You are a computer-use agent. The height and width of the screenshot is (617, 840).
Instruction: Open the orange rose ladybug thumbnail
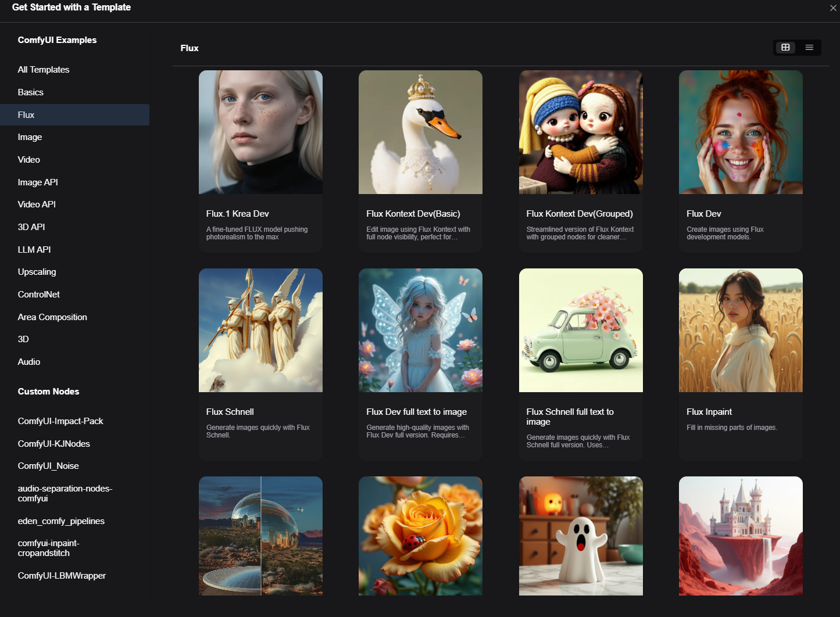point(420,536)
